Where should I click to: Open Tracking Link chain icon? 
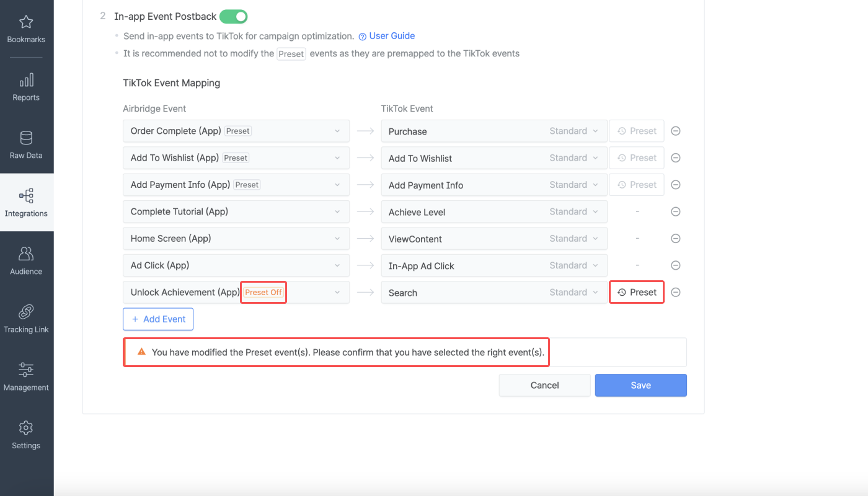point(26,312)
